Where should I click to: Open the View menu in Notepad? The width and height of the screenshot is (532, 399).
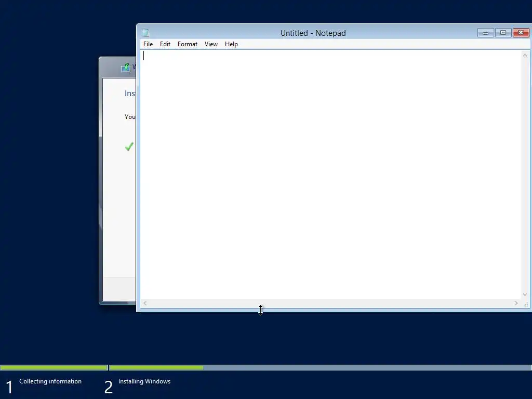[211, 44]
